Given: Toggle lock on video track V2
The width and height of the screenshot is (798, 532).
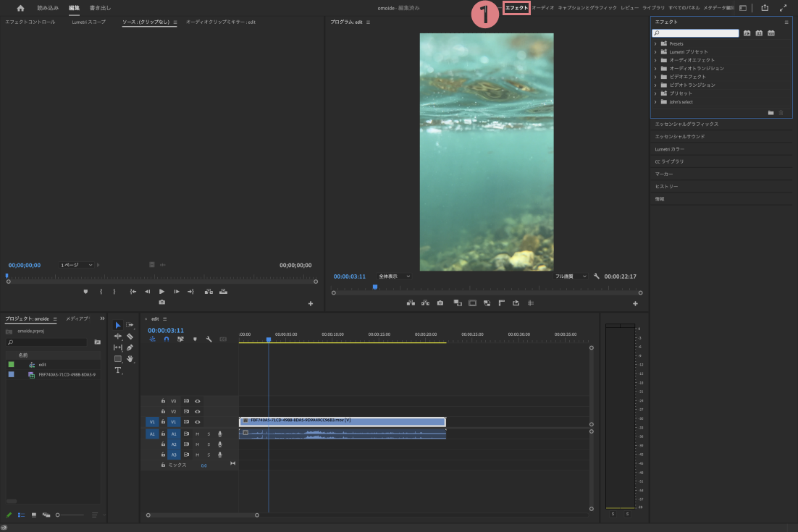Looking at the screenshot, I should click(164, 411).
